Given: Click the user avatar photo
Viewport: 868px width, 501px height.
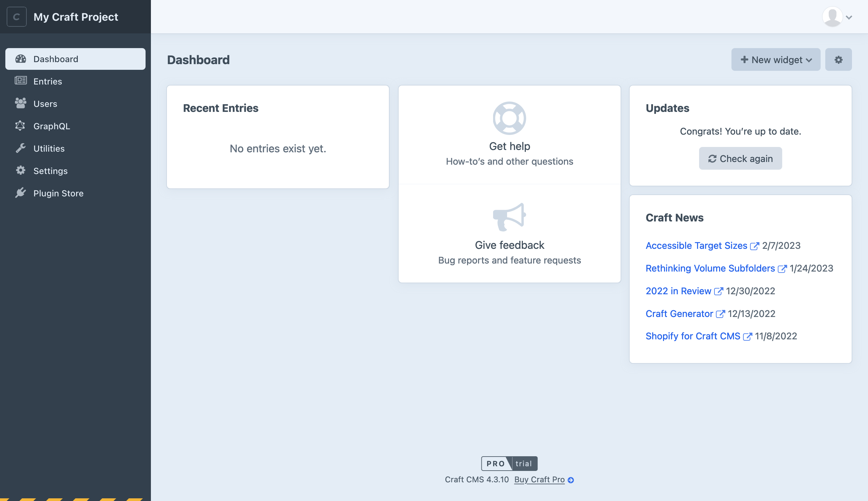Looking at the screenshot, I should 832,16.
